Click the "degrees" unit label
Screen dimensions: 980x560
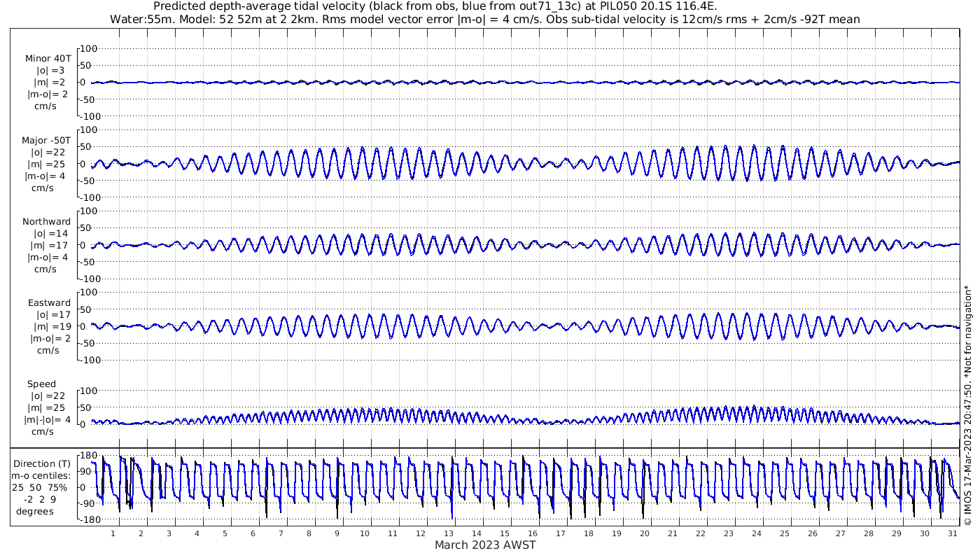coord(35,511)
